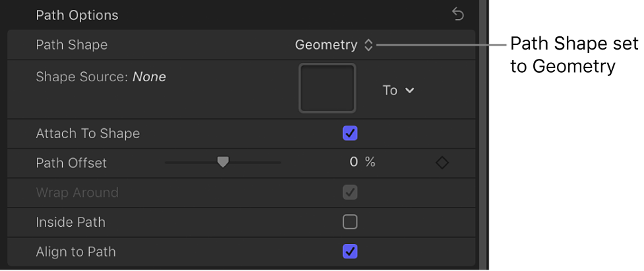
Task: Open the Path Shape Geometry popup menu
Action: click(334, 45)
